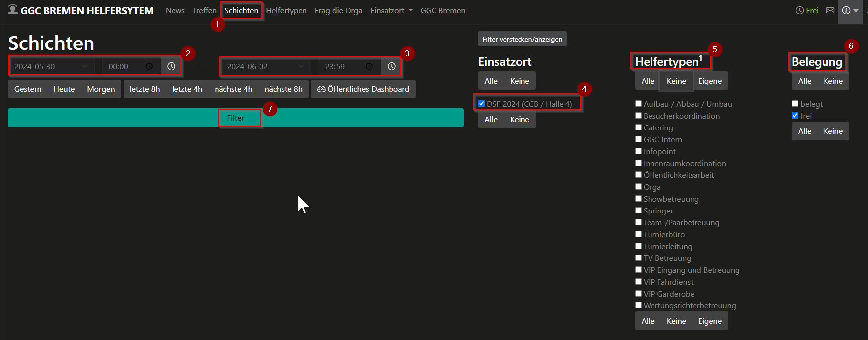The image size is (868, 340).
Task: Enable the belegt checkbox
Action: tap(795, 104)
